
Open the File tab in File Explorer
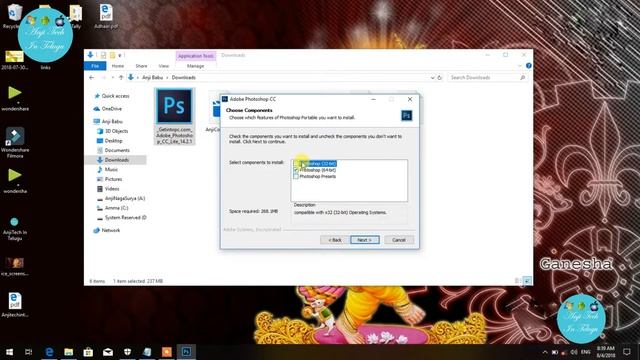[95, 66]
